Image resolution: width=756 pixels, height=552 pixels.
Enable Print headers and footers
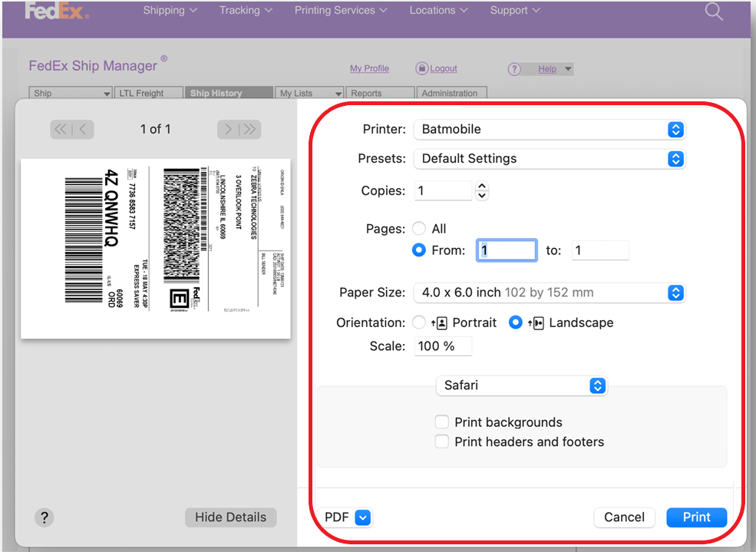pyautogui.click(x=442, y=441)
